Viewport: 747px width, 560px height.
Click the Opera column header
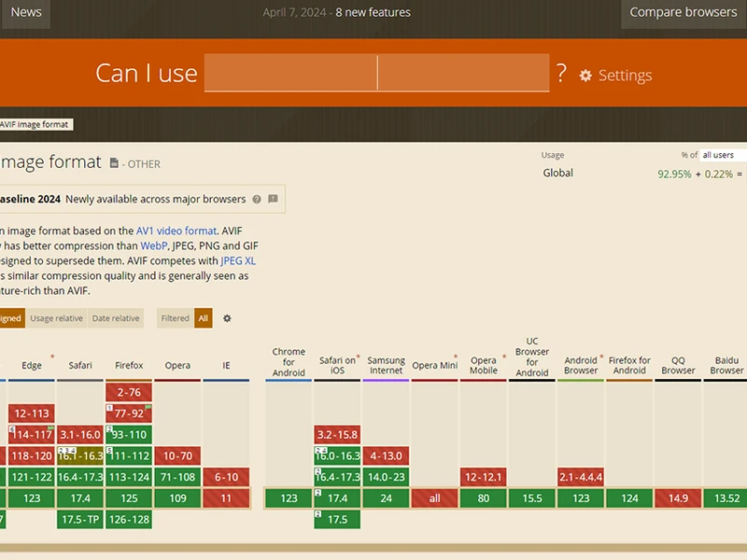tap(177, 365)
